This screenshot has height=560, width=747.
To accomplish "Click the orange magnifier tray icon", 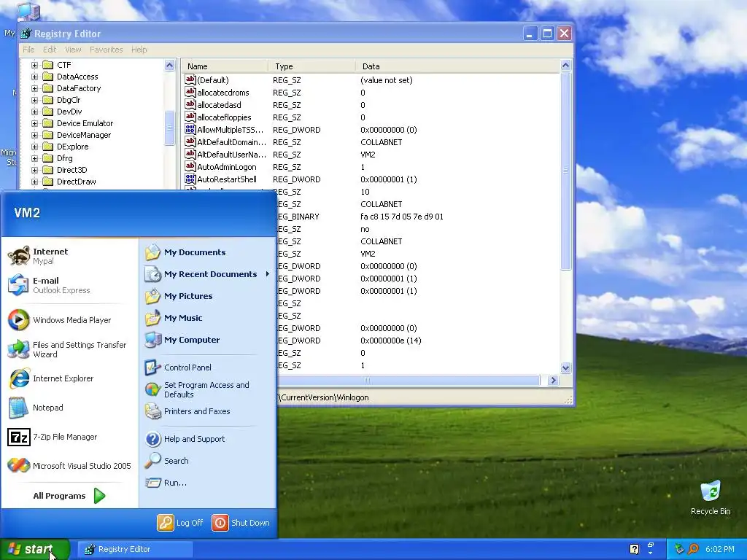I will (693, 549).
